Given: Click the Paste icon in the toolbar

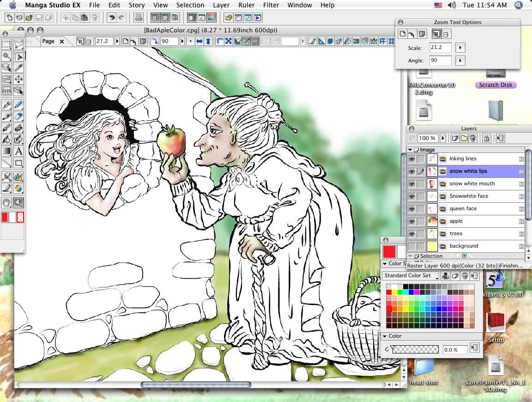Looking at the screenshot, I should (x=85, y=18).
